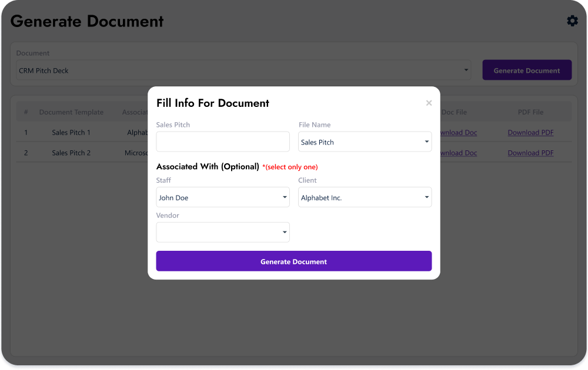588x370 pixels.
Task: Click the Sales Pitch text input field
Action: click(223, 142)
